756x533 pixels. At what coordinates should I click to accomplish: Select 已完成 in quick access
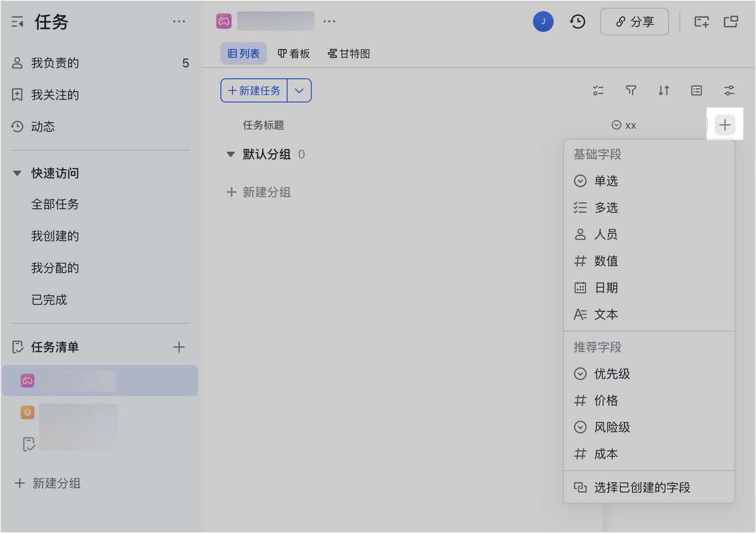[49, 300]
